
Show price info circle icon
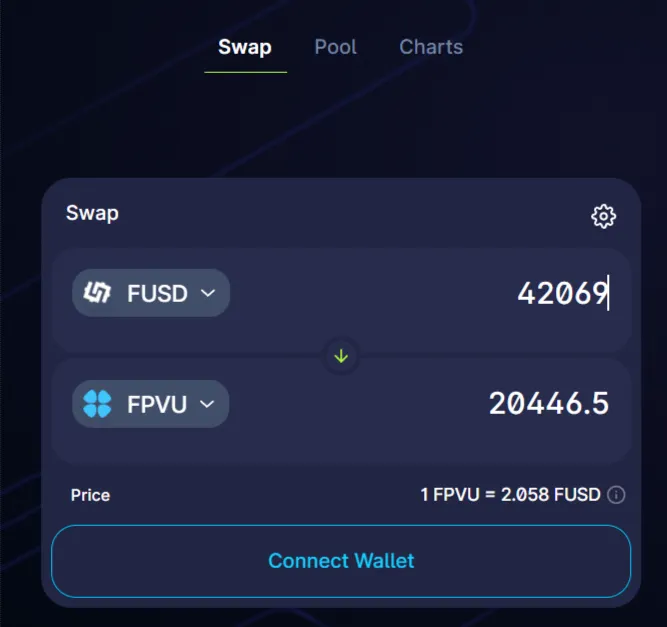pos(616,495)
